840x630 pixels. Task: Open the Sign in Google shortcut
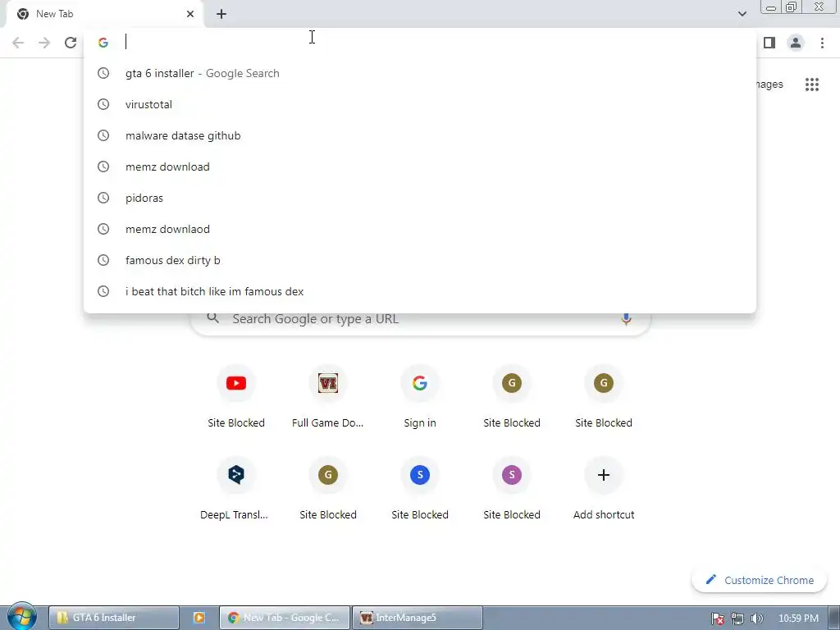tap(420, 397)
